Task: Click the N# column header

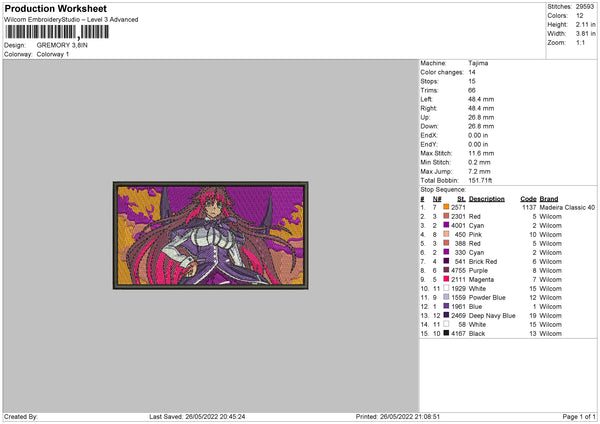Action: (x=437, y=199)
